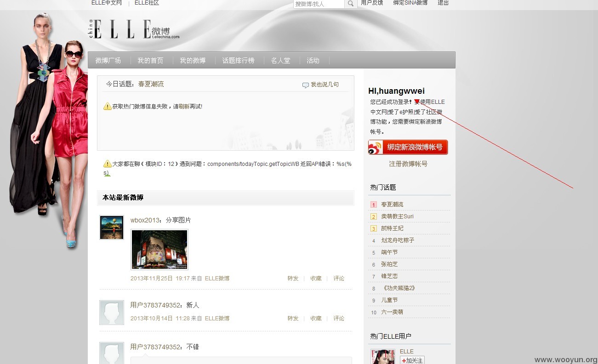Open hot topic 1 春夏潮流
The image size is (598, 364).
click(x=392, y=205)
